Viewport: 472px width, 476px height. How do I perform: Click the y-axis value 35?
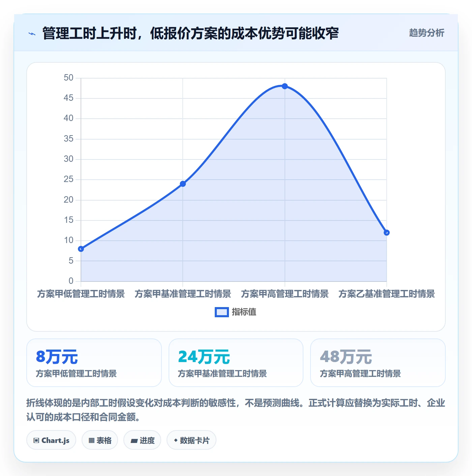(x=68, y=139)
